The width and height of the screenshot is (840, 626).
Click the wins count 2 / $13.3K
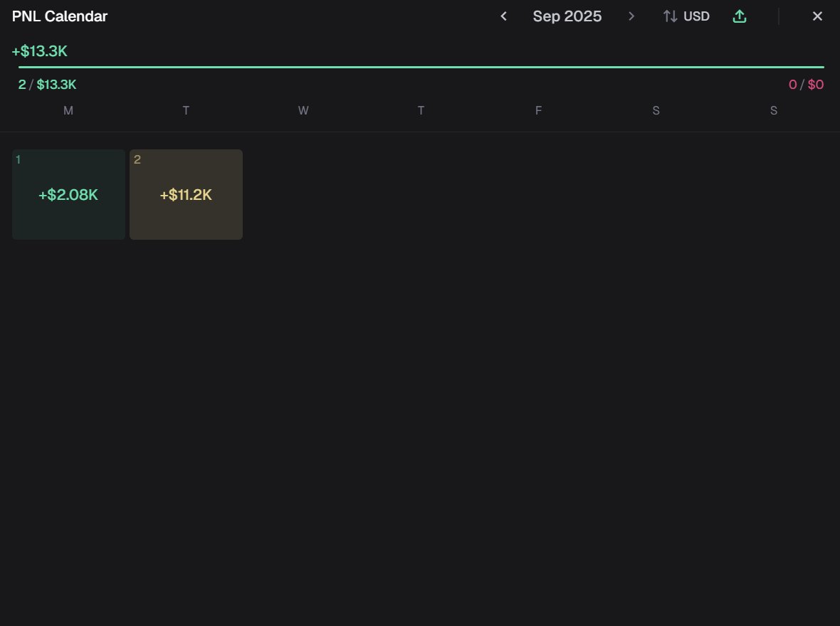[x=47, y=85]
